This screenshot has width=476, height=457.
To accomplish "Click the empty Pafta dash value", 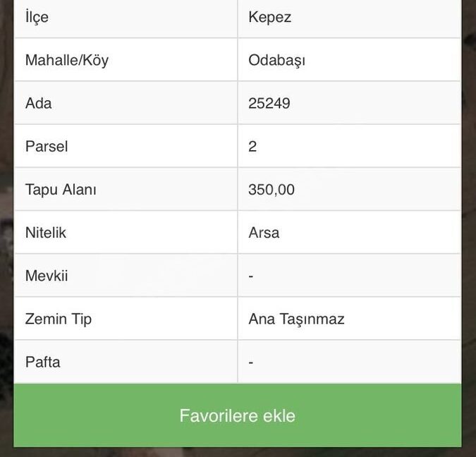I will pyautogui.click(x=251, y=362).
